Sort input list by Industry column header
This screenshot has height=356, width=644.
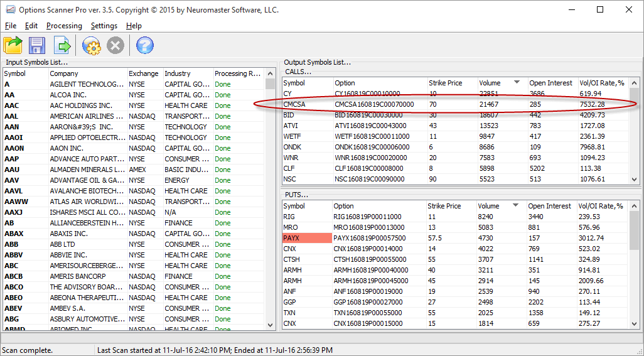click(188, 73)
